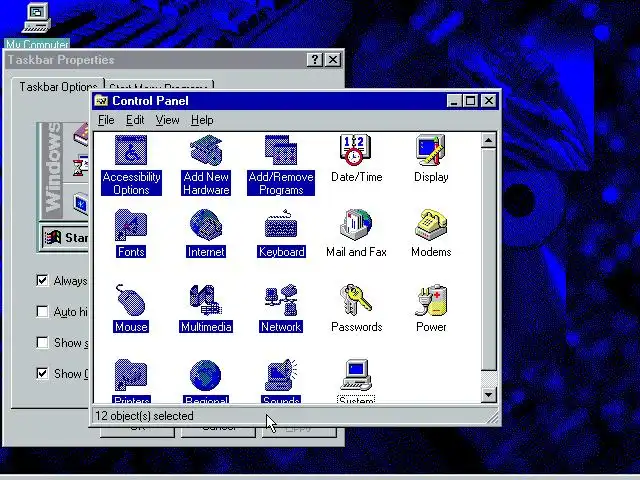
Task: Click the Taskbar Properties help question button
Action: coord(315,60)
